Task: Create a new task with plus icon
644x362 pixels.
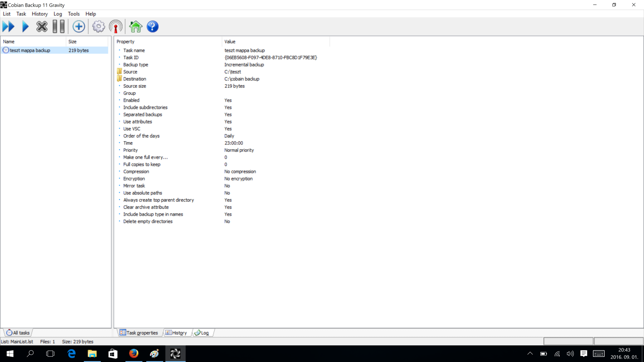Action: coord(79,26)
